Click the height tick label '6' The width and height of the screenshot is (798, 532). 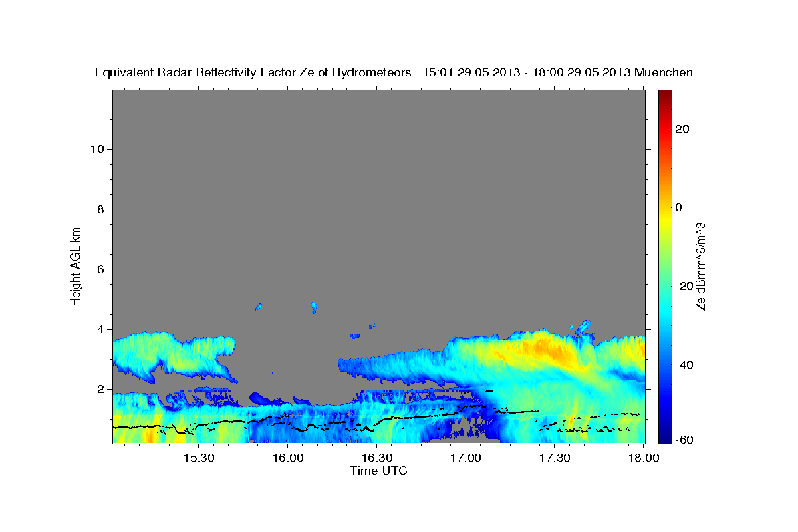coord(99,269)
